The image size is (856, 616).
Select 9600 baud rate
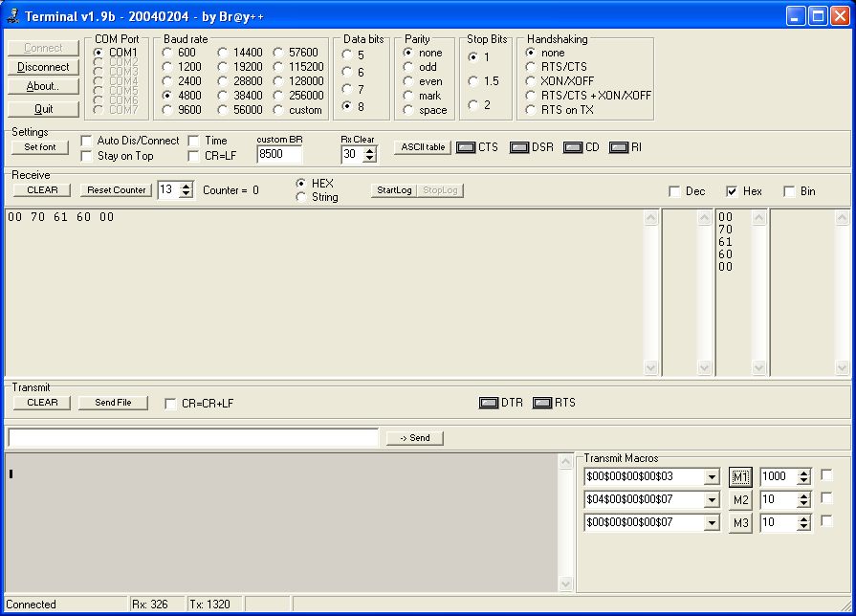point(167,110)
